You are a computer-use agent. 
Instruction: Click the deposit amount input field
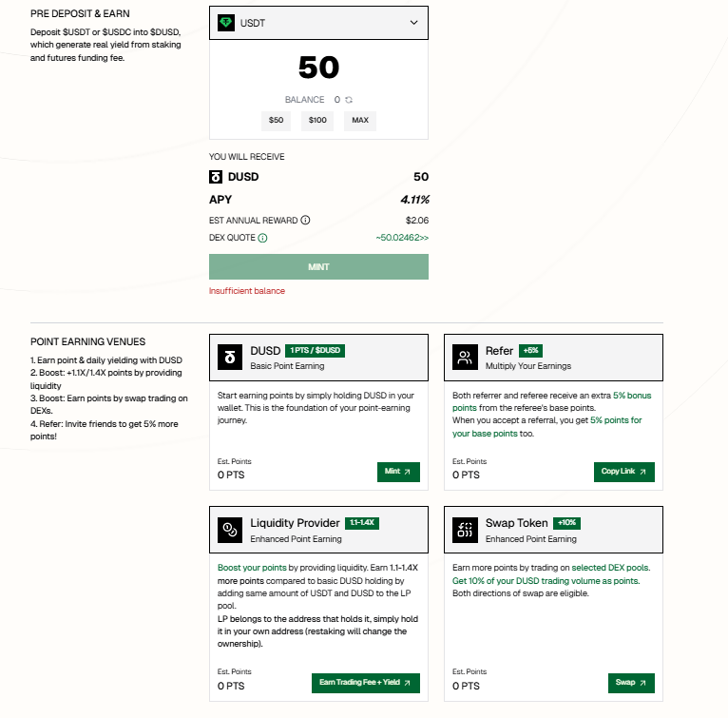point(318,68)
